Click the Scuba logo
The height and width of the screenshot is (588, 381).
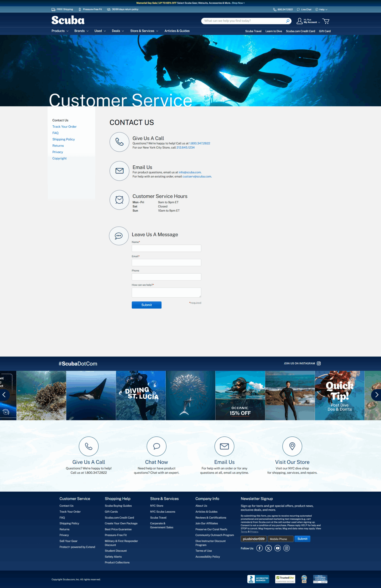tap(68, 20)
